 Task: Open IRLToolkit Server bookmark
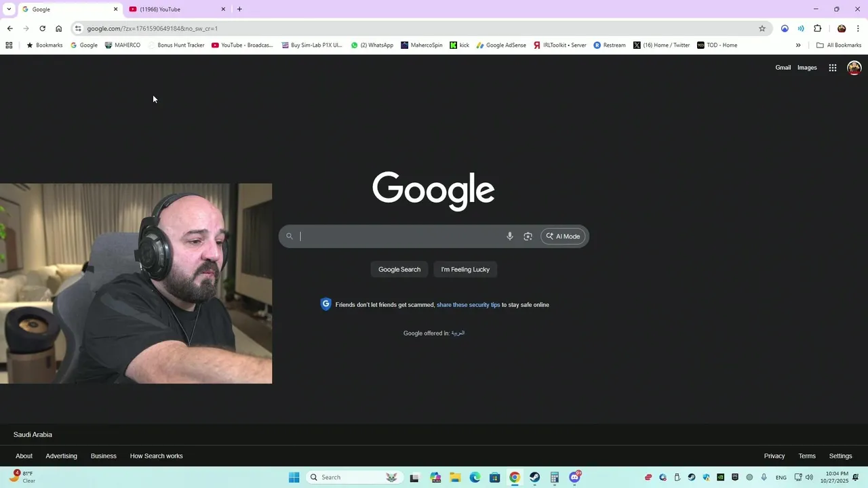(559, 45)
